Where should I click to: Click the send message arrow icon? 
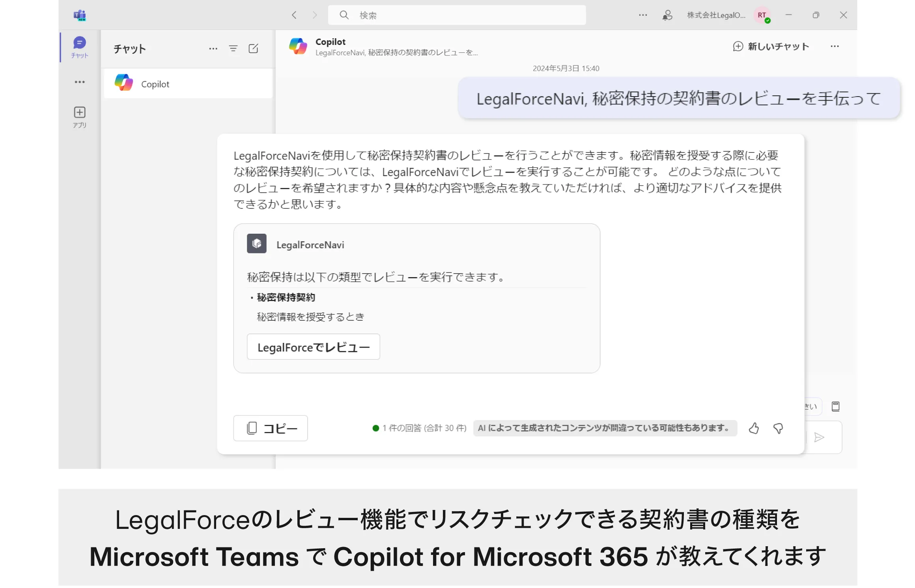point(819,437)
